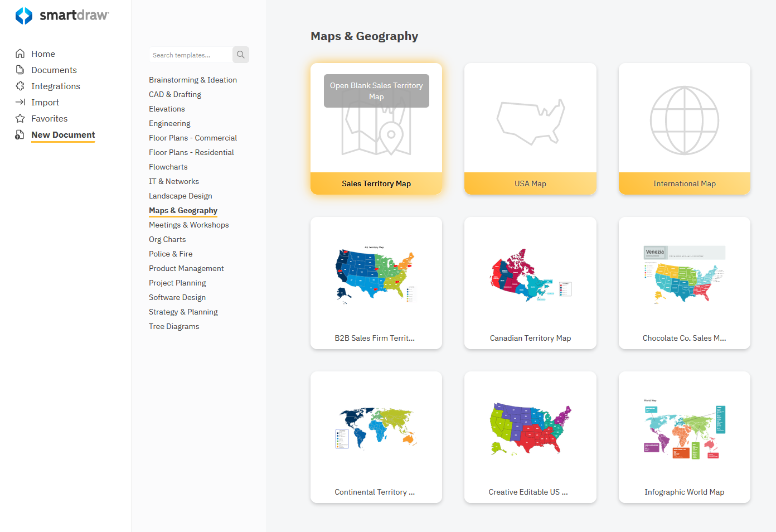Click the search magnifier icon
This screenshot has height=532, width=776.
click(240, 55)
